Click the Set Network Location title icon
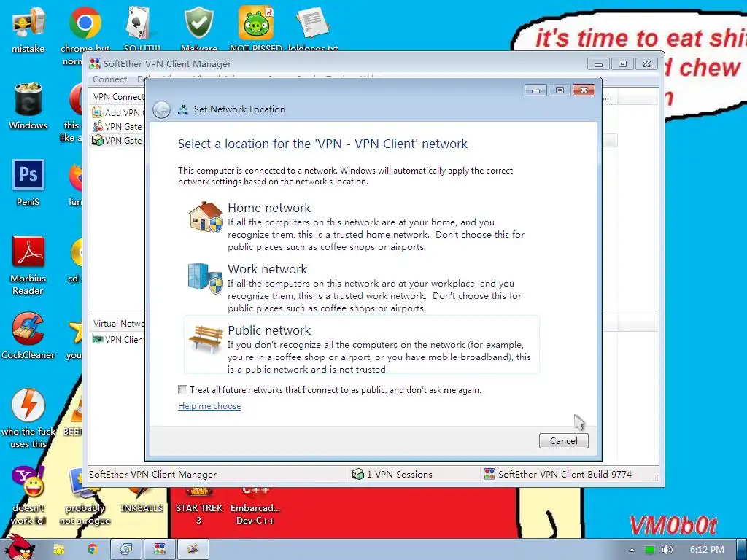 pos(183,109)
